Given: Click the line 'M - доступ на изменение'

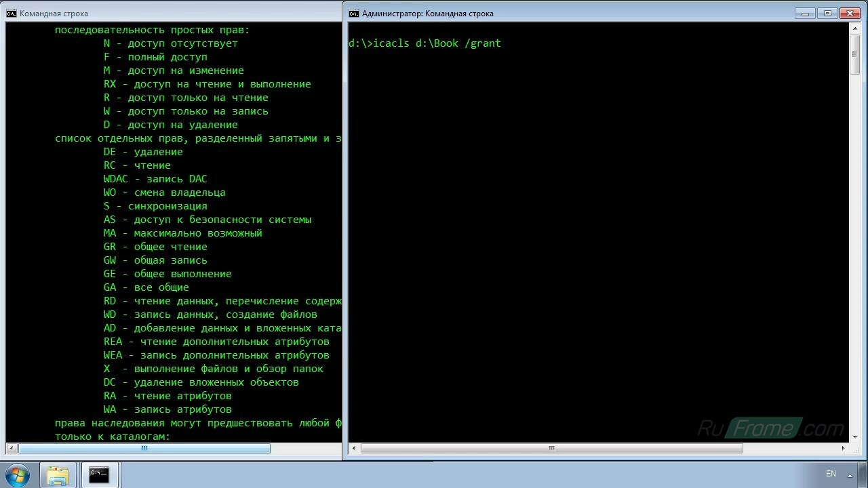Looking at the screenshot, I should tap(174, 70).
